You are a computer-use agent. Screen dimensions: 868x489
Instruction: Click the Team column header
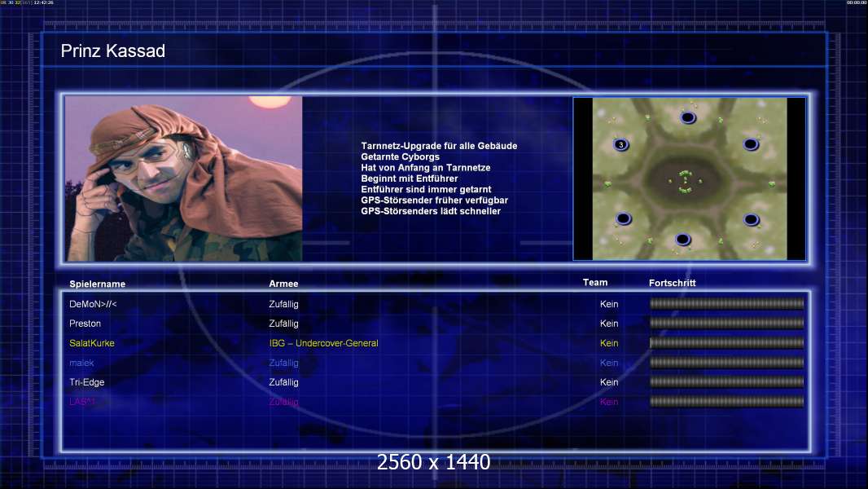[595, 283]
